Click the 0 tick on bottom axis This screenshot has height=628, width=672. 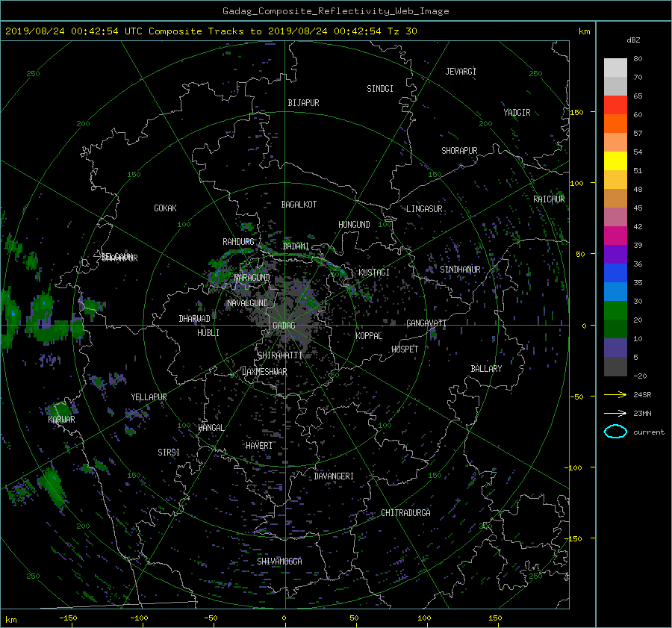[x=284, y=618]
